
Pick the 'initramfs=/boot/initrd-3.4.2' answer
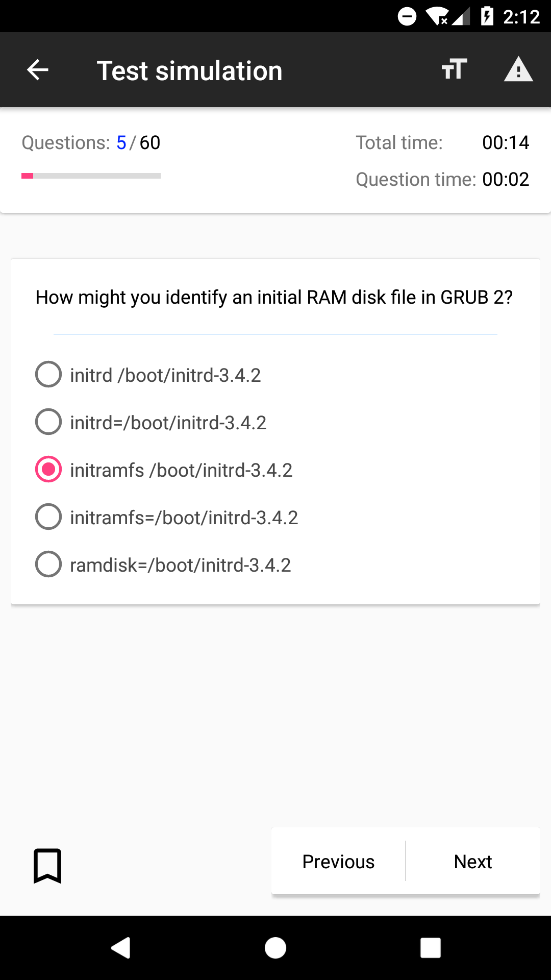pos(166,517)
